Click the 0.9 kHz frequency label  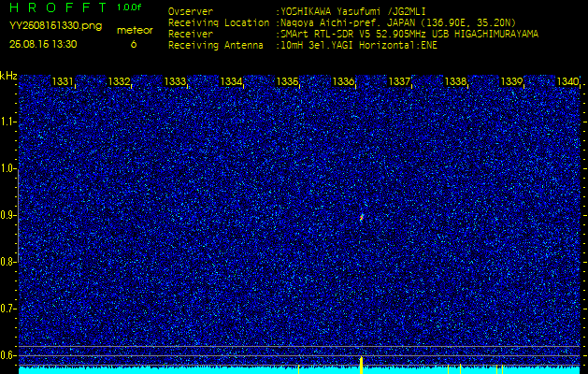click(x=7, y=215)
